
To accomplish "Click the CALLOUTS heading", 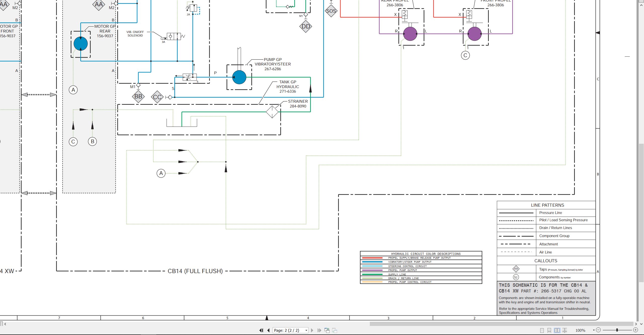I will [x=546, y=261].
